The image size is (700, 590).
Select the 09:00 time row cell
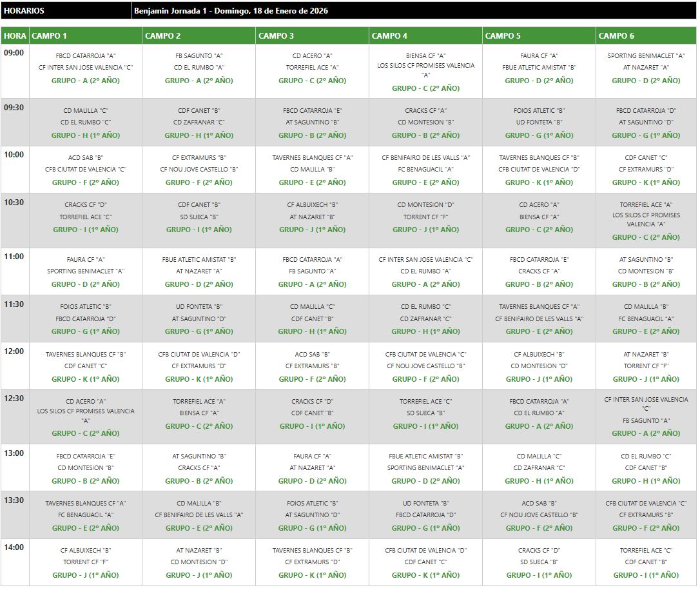[x=14, y=53]
